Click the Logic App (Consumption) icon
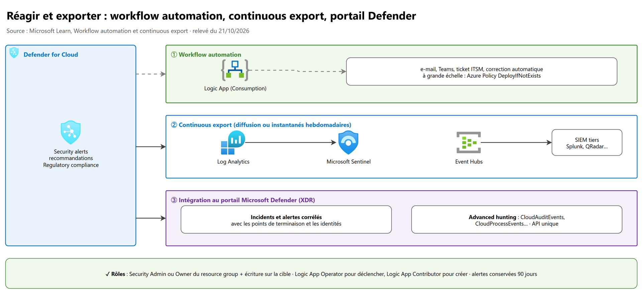 coord(235,70)
